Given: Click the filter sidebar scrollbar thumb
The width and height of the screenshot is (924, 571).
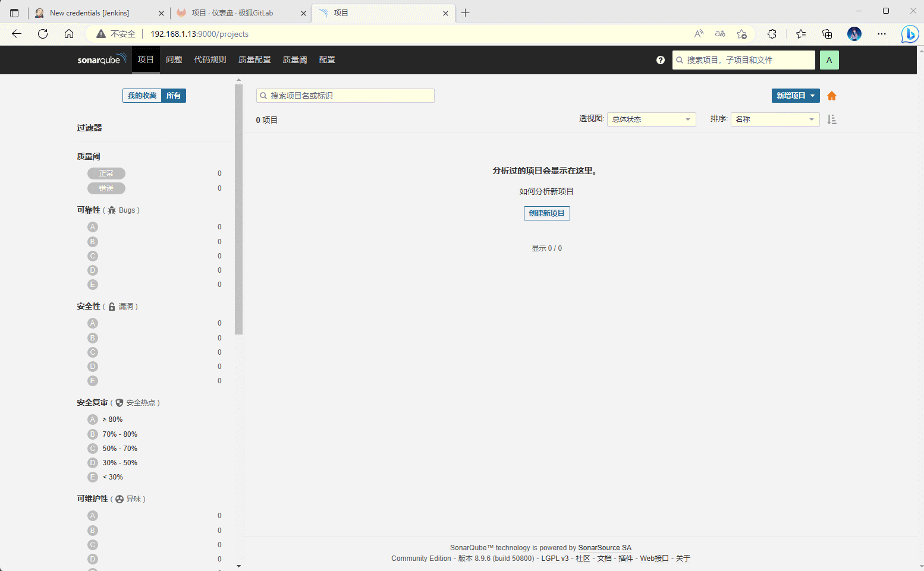Looking at the screenshot, I should pyautogui.click(x=239, y=209).
